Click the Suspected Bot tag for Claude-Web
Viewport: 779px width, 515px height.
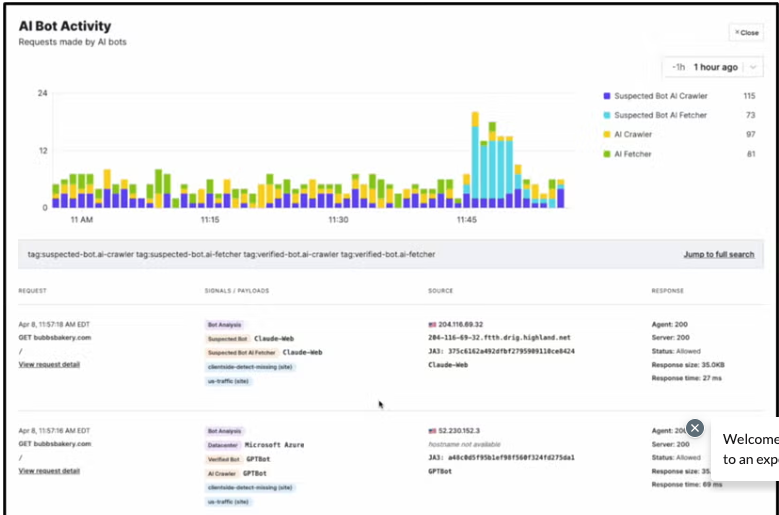(x=228, y=339)
